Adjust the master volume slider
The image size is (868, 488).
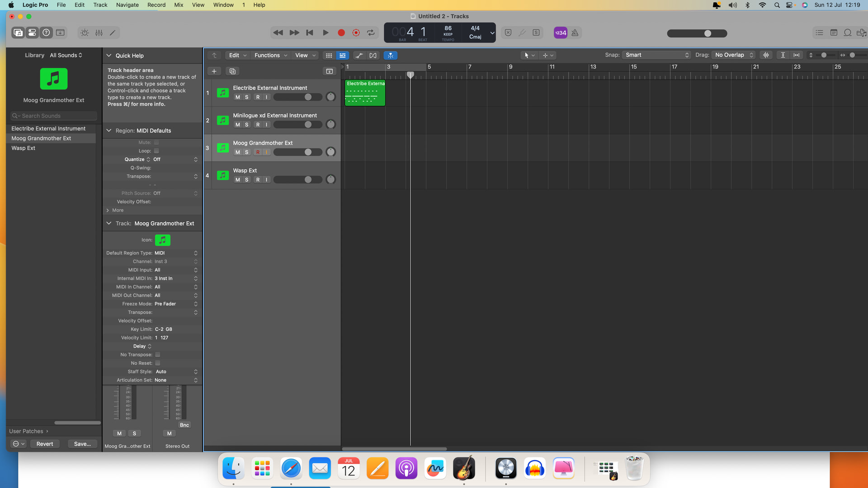(697, 33)
